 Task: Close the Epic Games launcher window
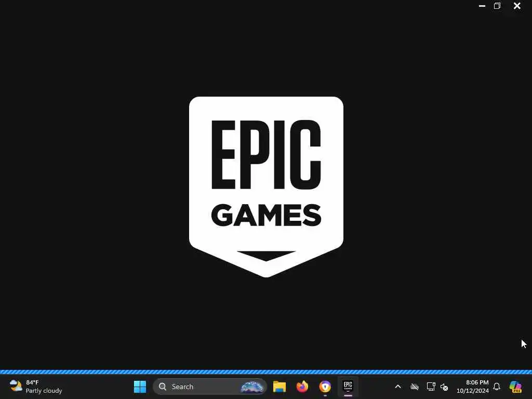pos(517,6)
